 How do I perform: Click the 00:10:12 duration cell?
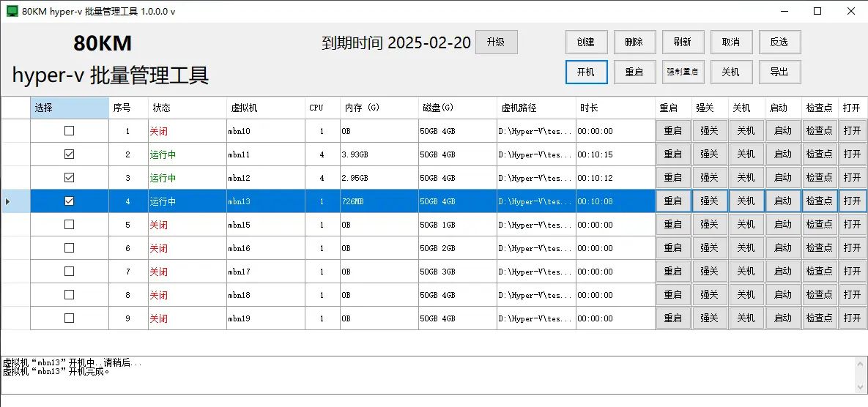pyautogui.click(x=615, y=177)
